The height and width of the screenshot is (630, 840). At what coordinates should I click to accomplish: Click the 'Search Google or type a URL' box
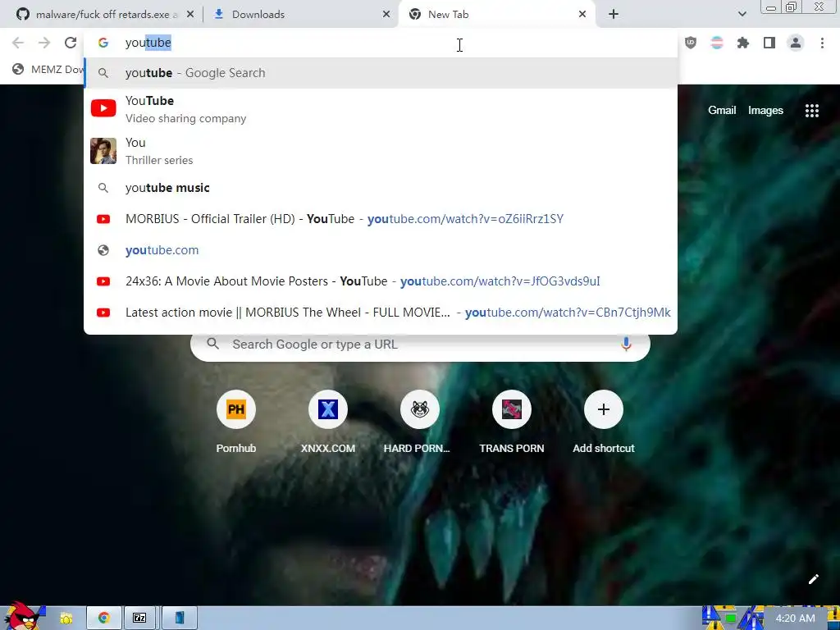420,344
